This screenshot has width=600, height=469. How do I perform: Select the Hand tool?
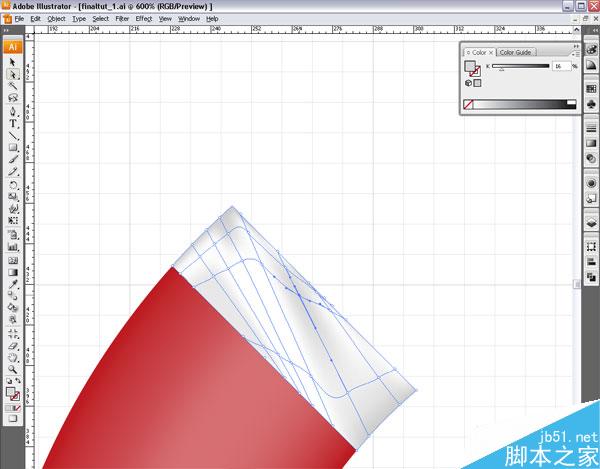tap(13, 357)
